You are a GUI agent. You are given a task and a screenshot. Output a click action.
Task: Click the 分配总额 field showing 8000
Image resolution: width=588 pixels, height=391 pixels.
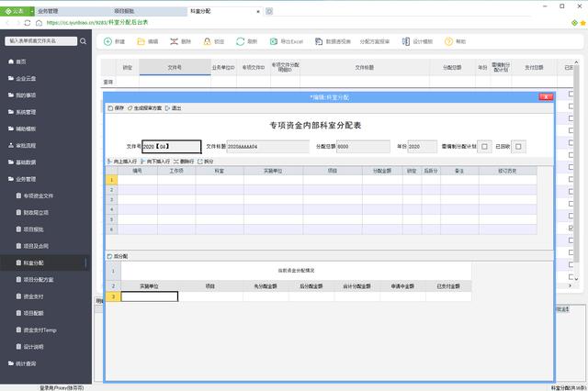(364, 147)
